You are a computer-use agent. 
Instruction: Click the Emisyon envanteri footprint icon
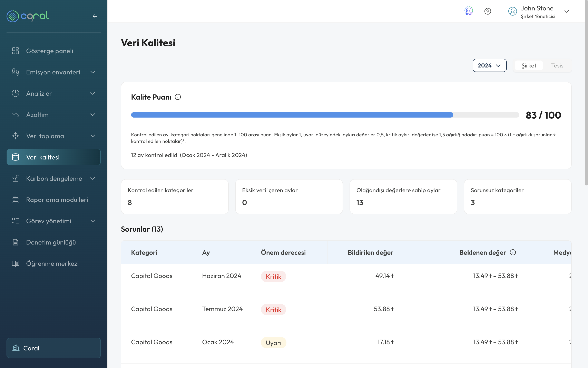coord(16,72)
